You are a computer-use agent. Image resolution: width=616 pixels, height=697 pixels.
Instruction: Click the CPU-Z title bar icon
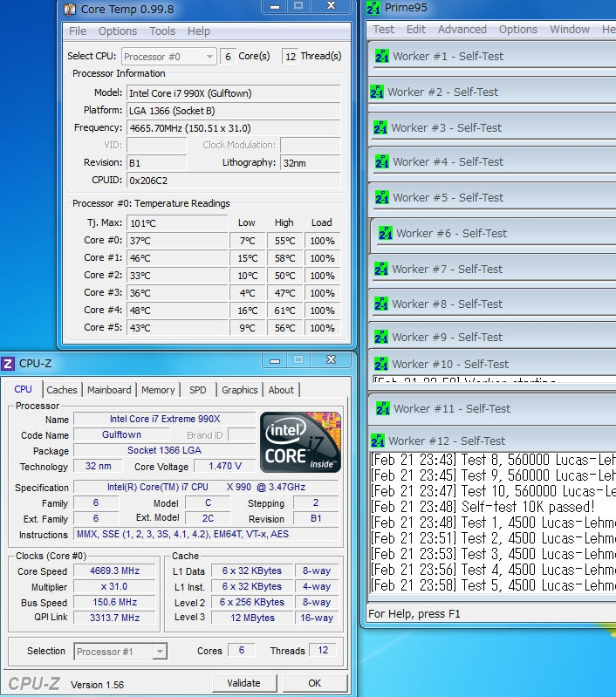pyautogui.click(x=8, y=363)
